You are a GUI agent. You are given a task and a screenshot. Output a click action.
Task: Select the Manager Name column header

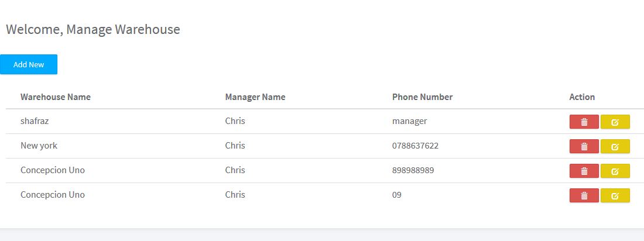255,97
